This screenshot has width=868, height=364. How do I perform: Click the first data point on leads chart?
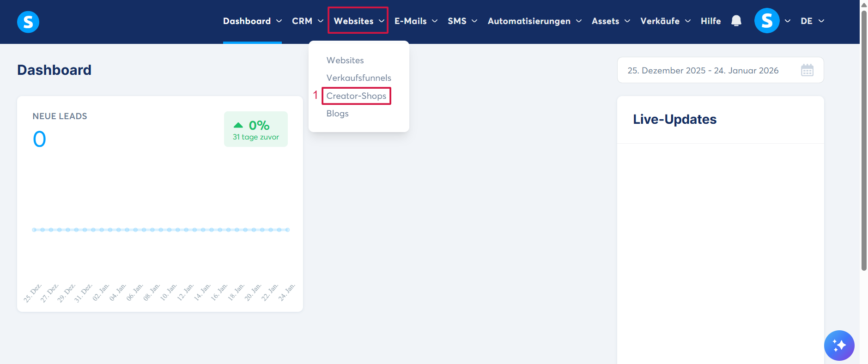pyautogui.click(x=34, y=230)
